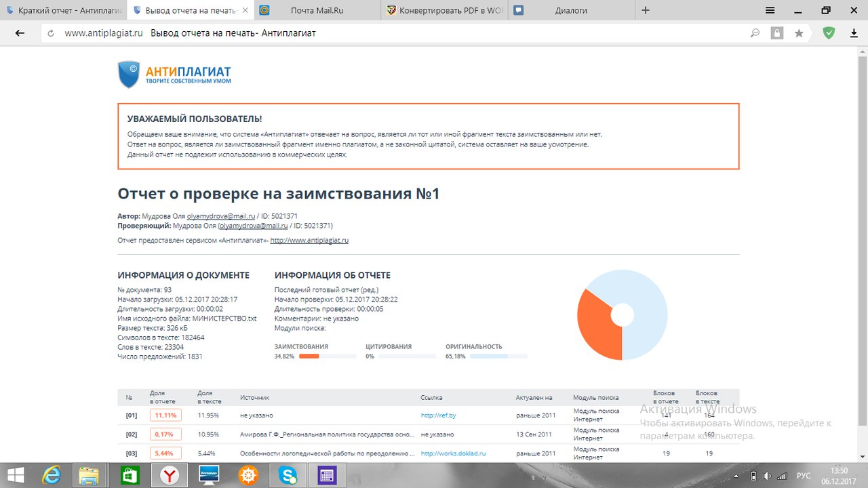Image resolution: width=868 pixels, height=488 pixels.
Task: Open the downloads arrow icon
Action: pos(854,33)
